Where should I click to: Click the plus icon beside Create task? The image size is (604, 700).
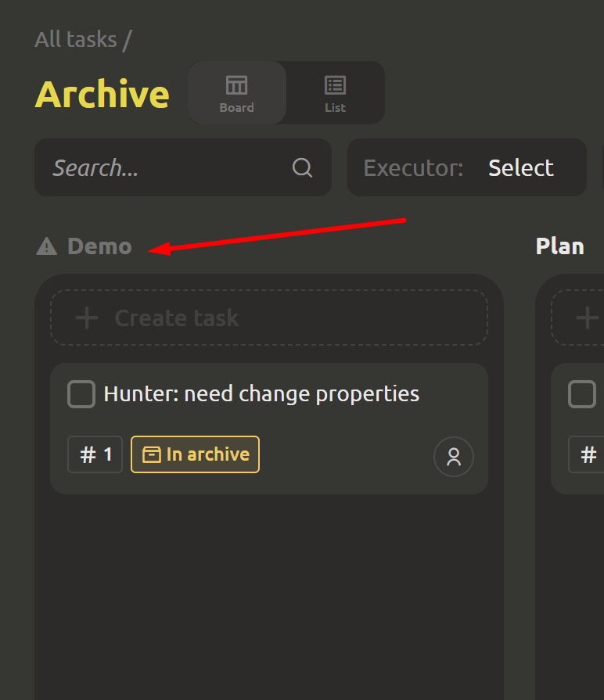[87, 318]
